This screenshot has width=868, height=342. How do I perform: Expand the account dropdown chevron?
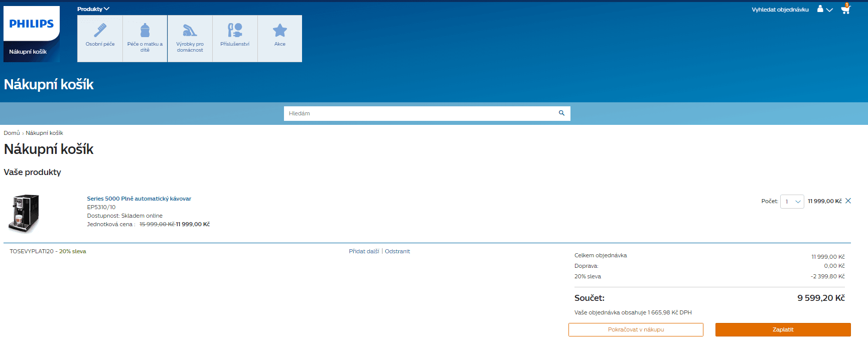pos(829,10)
